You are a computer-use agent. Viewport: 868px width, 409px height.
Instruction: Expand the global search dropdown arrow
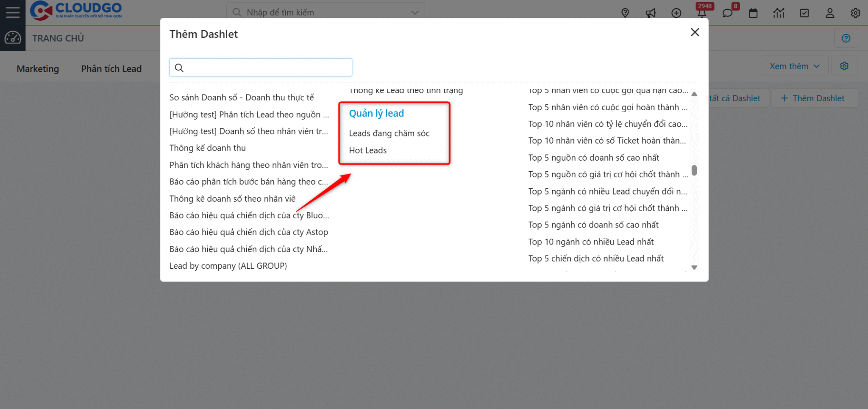click(415, 12)
